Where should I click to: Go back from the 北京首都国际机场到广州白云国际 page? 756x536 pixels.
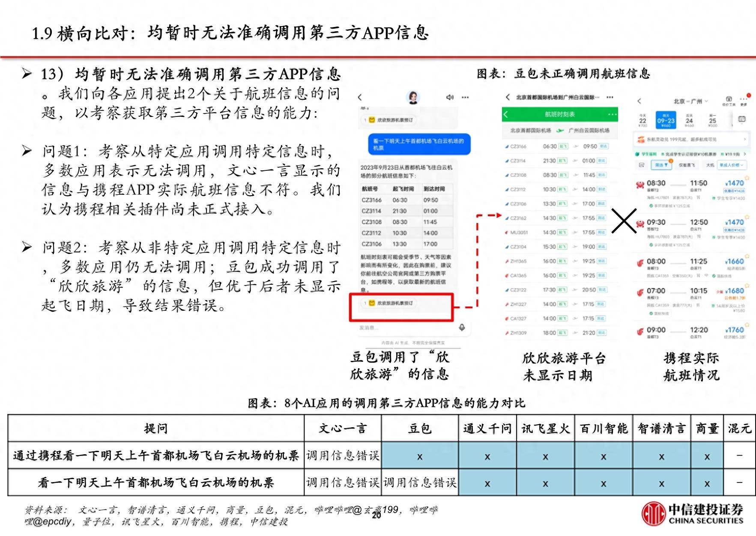[508, 97]
